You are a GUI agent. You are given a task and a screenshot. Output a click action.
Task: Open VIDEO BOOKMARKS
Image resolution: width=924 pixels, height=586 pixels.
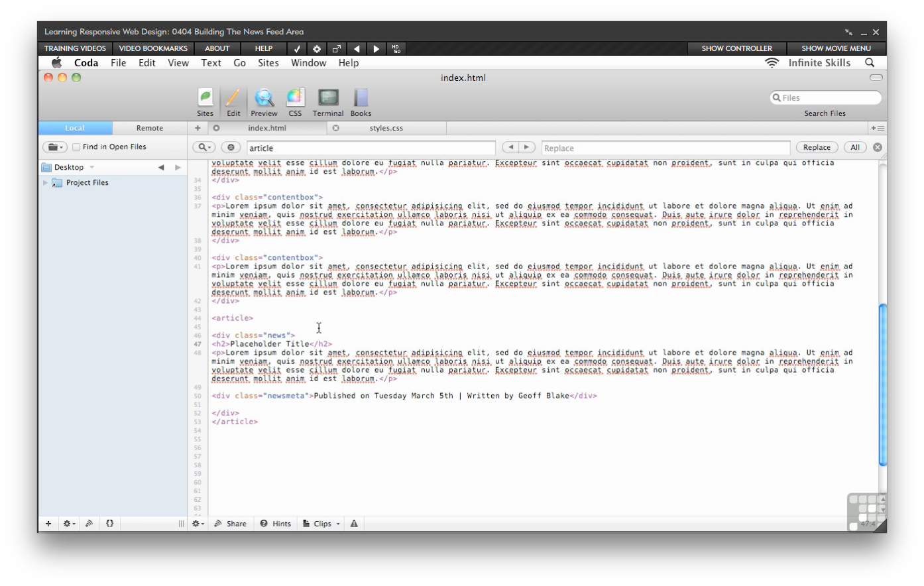(153, 48)
